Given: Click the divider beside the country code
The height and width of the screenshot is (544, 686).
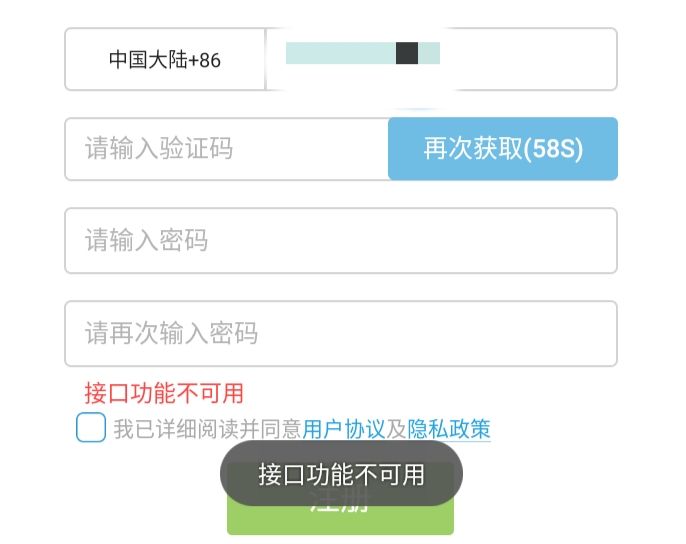Looking at the screenshot, I should pyautogui.click(x=265, y=60).
